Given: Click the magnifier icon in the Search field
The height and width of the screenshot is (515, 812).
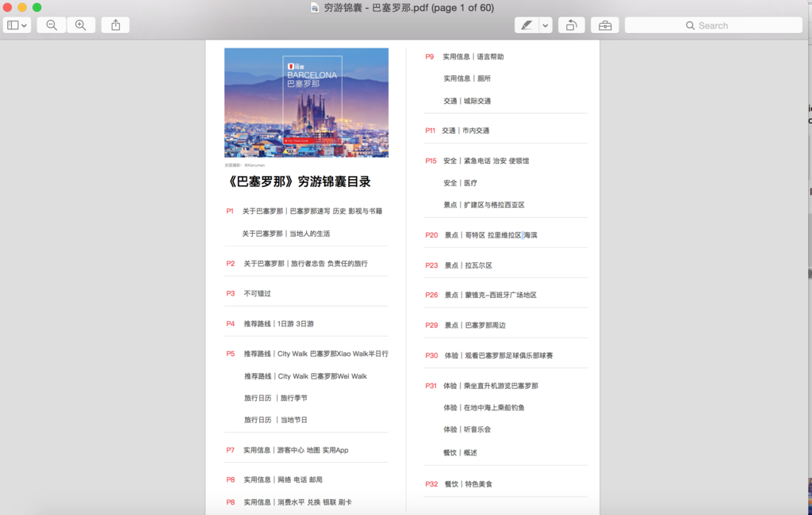Looking at the screenshot, I should click(691, 25).
